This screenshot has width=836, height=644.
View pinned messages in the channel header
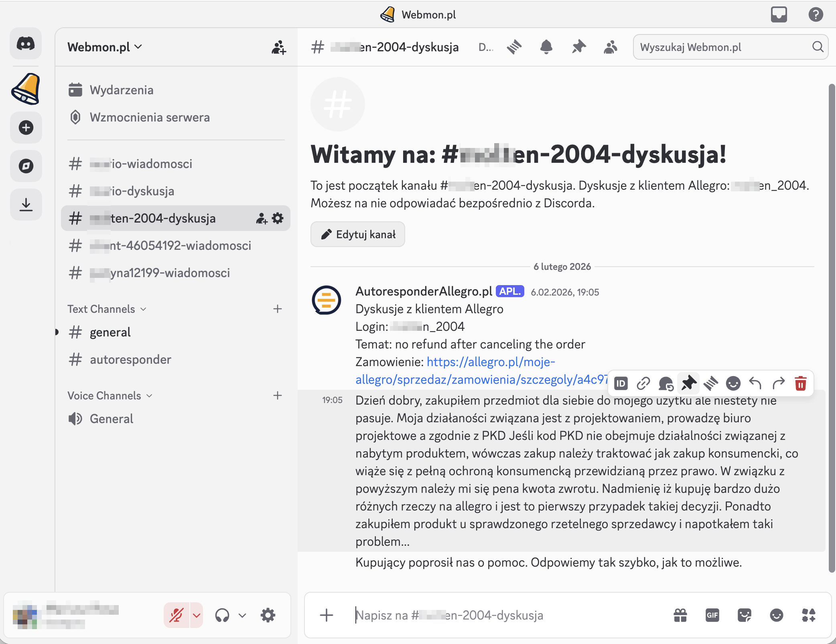click(x=578, y=47)
